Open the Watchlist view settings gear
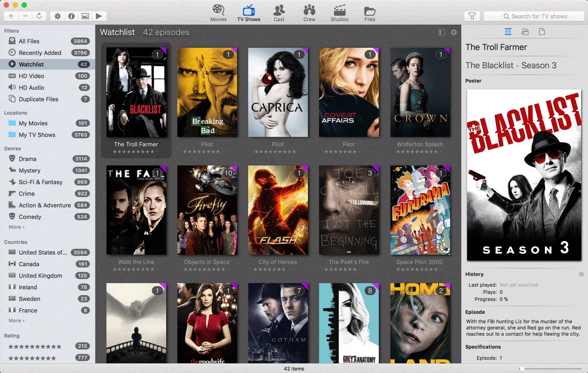Image resolution: width=588 pixels, height=373 pixels. [x=454, y=32]
